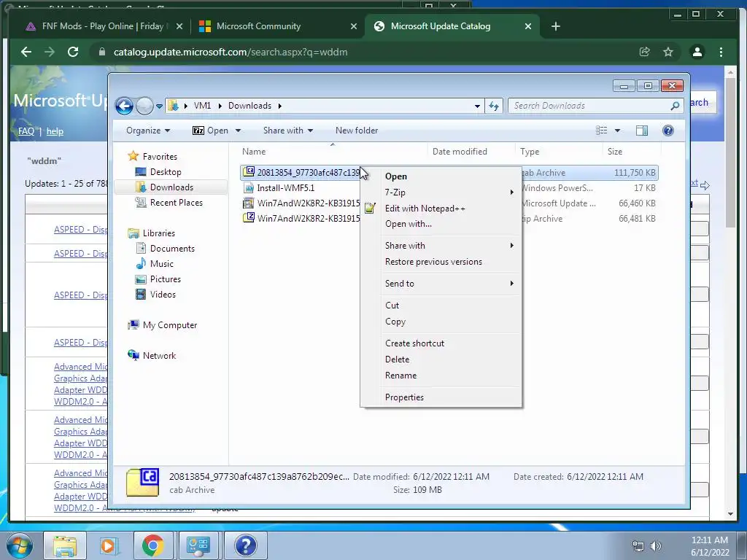Select My Computer in navigation pane
747x560 pixels.
pos(169,324)
